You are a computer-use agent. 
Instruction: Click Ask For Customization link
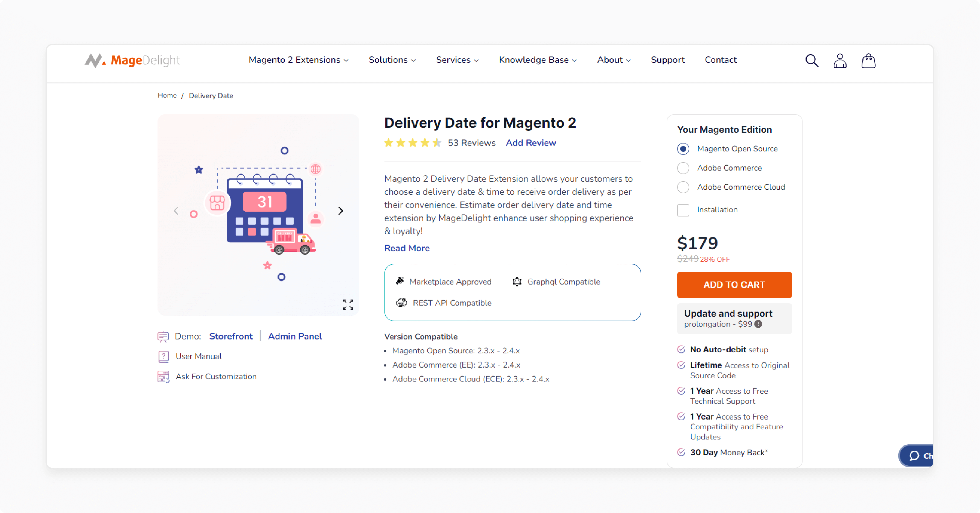pyautogui.click(x=216, y=376)
